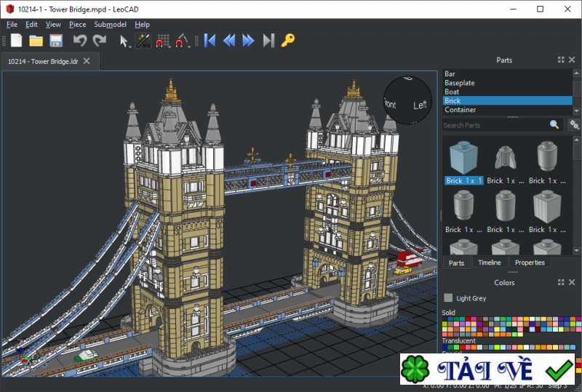Open the Help menu

coord(142,25)
